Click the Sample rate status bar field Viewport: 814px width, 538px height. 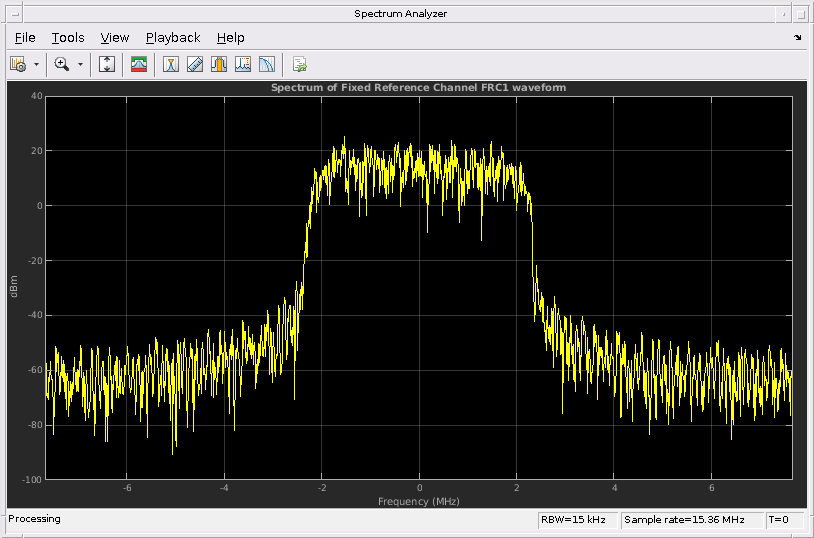[691, 520]
